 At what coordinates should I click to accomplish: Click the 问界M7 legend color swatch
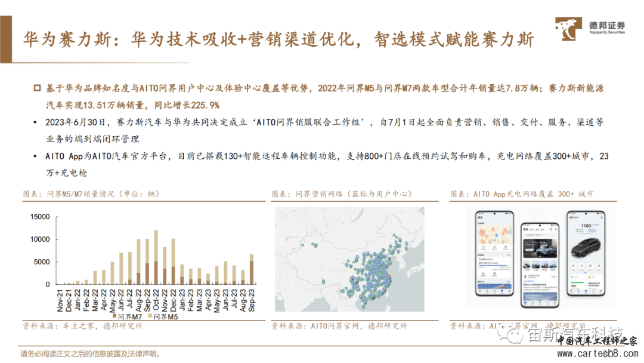pyautogui.click(x=114, y=316)
